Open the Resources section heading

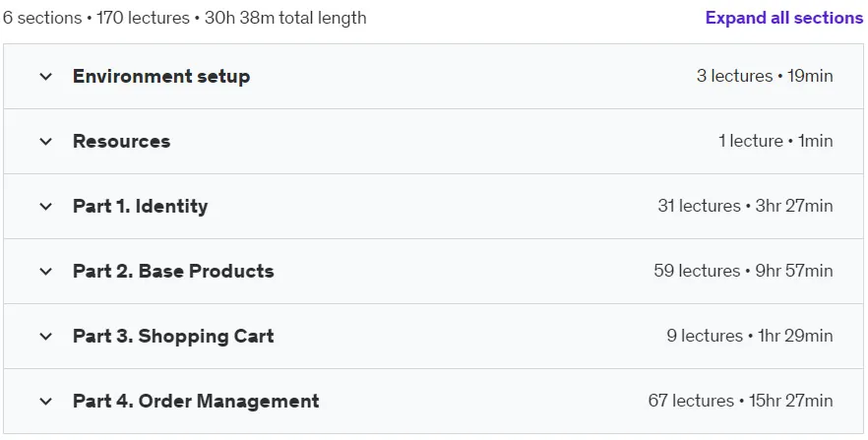point(121,141)
